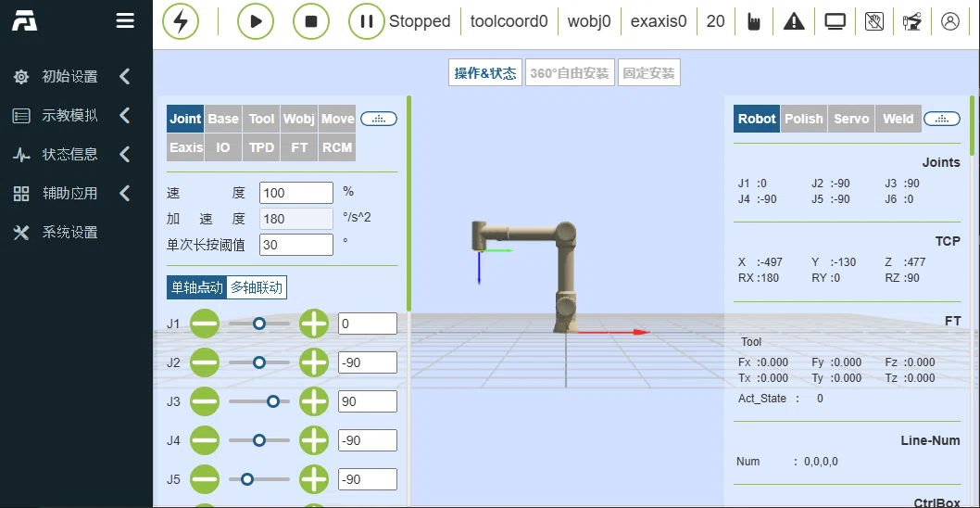Click the J2 angle input field
The width and height of the screenshot is (980, 508).
point(368,362)
